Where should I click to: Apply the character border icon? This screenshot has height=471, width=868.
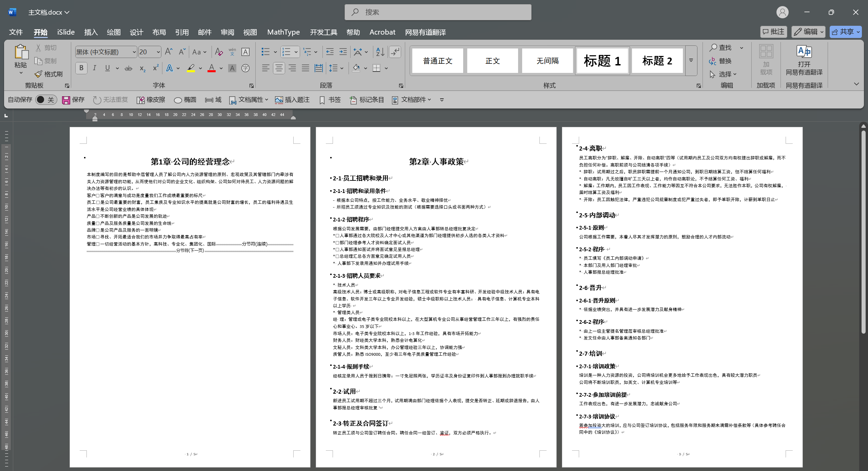point(245,52)
